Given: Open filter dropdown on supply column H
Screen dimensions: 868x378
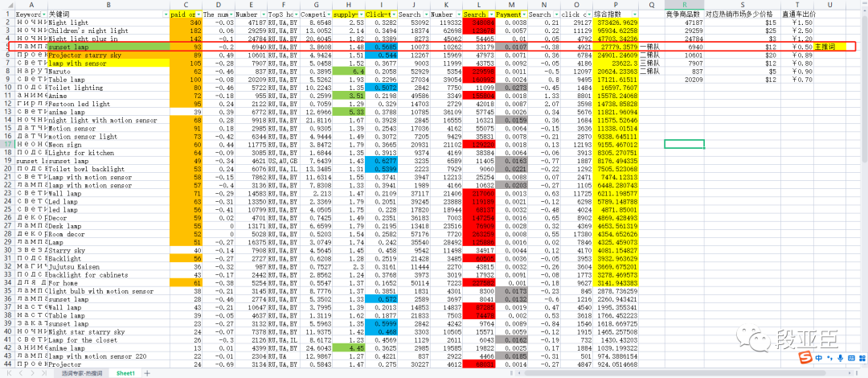Looking at the screenshot, I should click(362, 14).
